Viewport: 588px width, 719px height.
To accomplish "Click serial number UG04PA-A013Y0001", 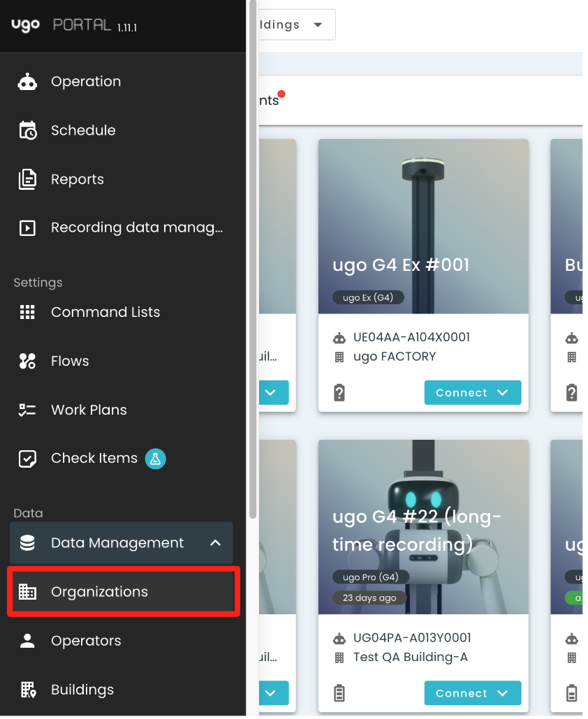I will [412, 638].
